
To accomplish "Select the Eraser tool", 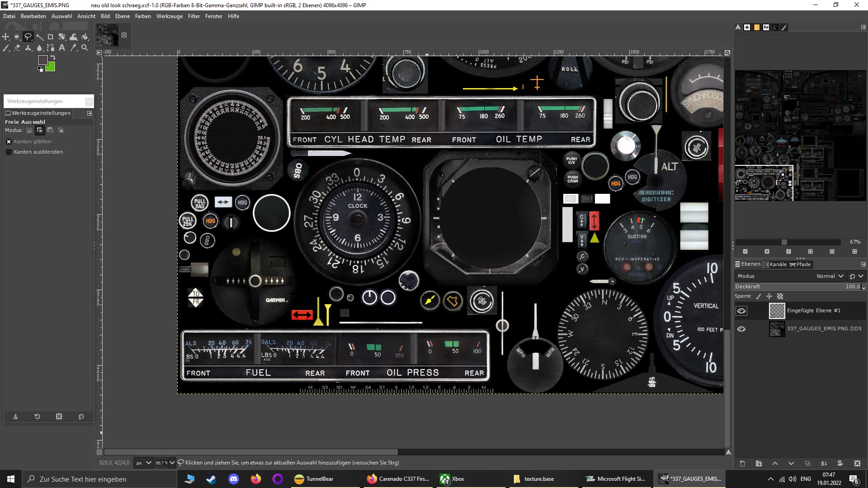I will pos(17,47).
